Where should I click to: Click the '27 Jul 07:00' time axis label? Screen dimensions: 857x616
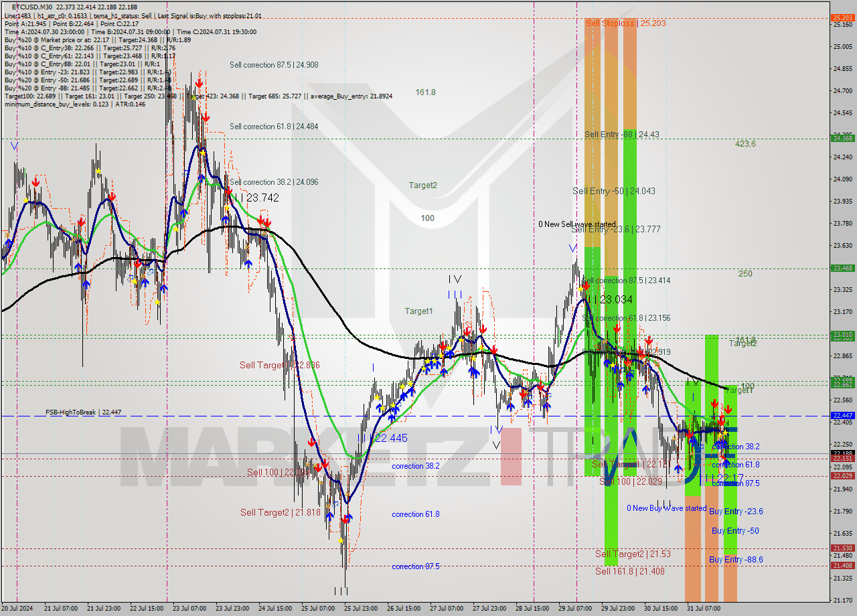(x=447, y=609)
